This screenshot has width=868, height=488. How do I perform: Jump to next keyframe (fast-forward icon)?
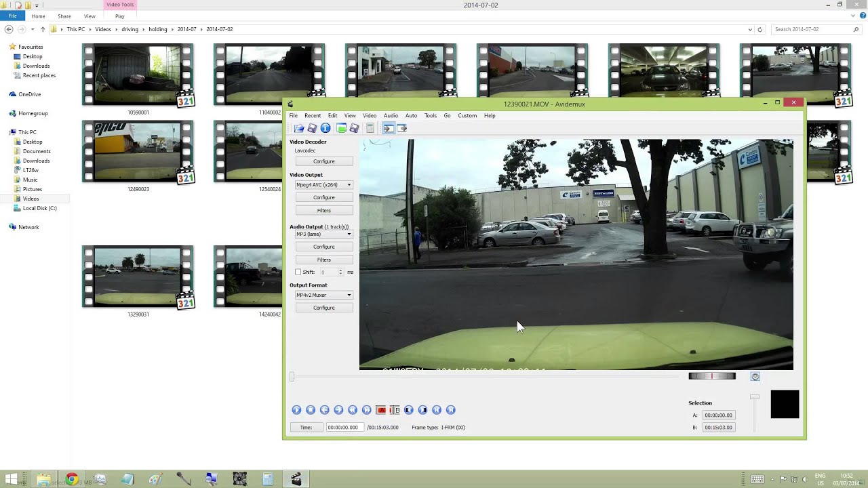(x=367, y=410)
